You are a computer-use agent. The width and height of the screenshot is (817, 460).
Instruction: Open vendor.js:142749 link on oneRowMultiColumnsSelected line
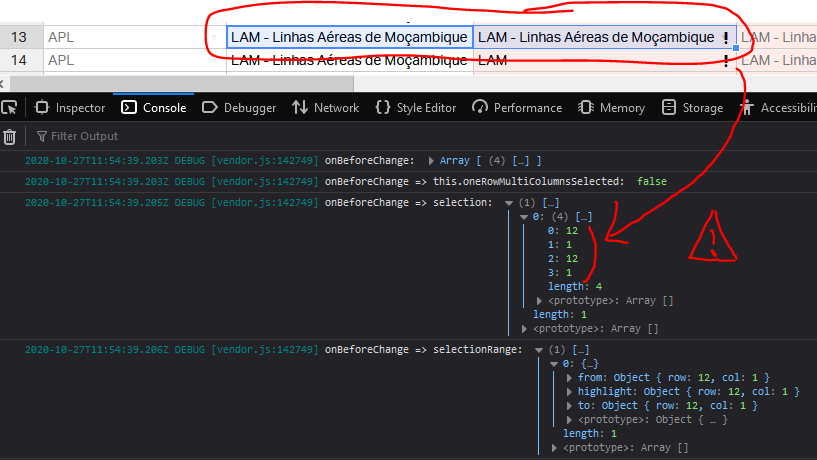265,182
